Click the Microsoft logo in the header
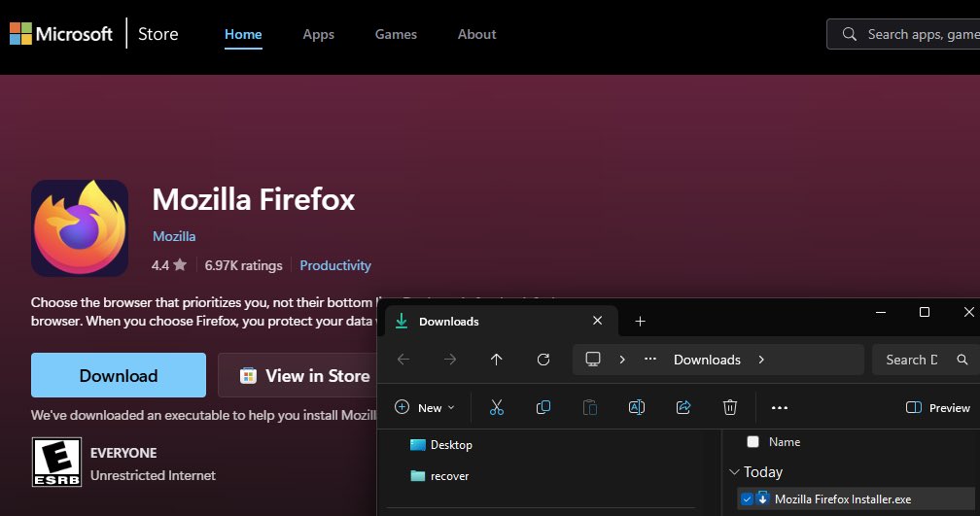This screenshot has height=516, width=980. (60, 34)
